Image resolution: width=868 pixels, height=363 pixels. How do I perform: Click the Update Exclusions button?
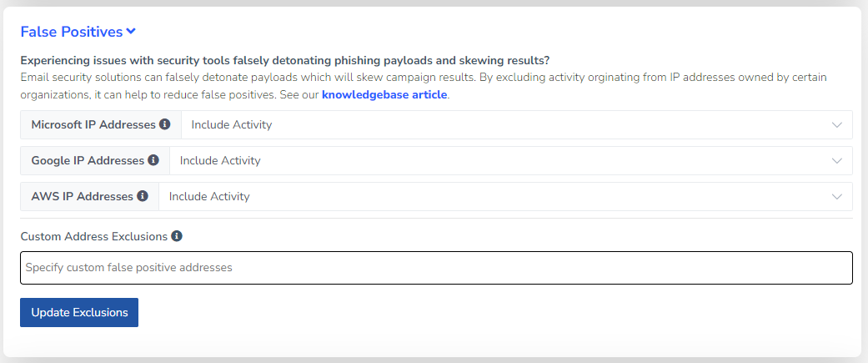(79, 313)
